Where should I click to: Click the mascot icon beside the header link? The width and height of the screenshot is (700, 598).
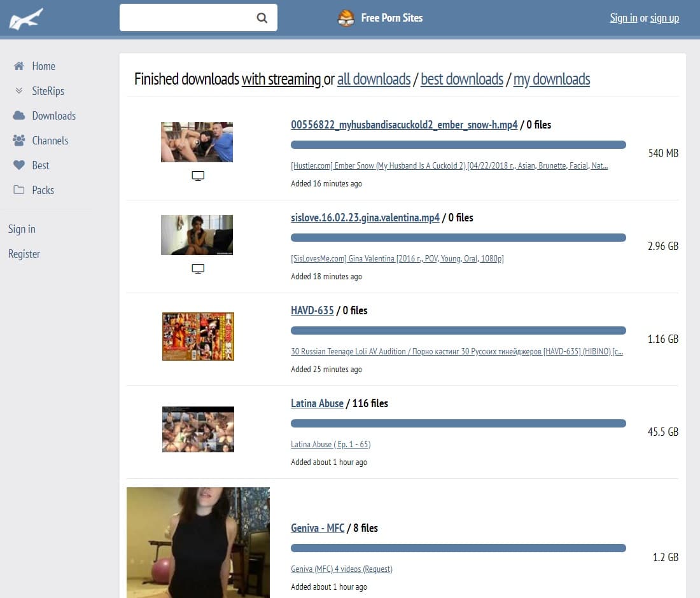pyautogui.click(x=346, y=18)
